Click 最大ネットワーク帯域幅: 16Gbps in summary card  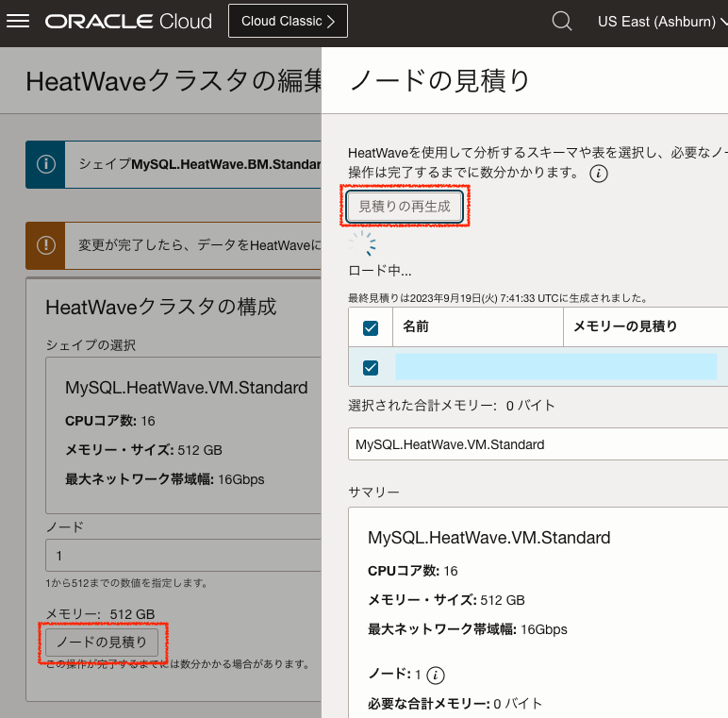tap(468, 629)
